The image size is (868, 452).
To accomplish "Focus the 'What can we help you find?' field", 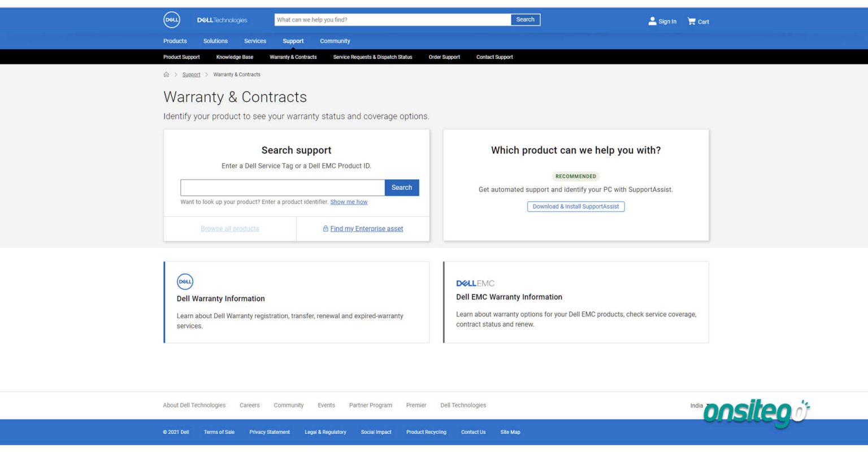I will (x=393, y=20).
